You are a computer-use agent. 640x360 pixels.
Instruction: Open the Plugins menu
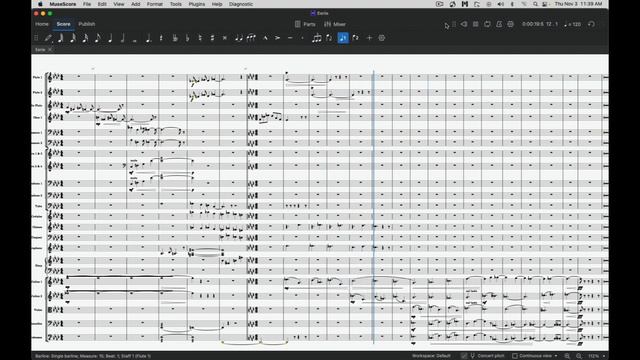[197, 4]
